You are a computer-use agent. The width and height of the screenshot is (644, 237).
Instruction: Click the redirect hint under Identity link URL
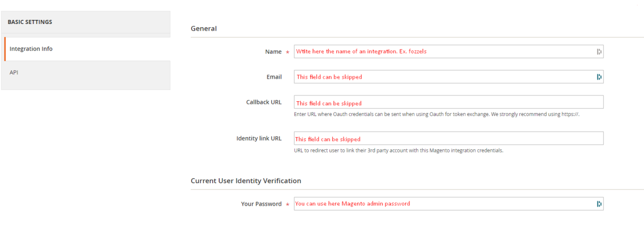(398, 151)
